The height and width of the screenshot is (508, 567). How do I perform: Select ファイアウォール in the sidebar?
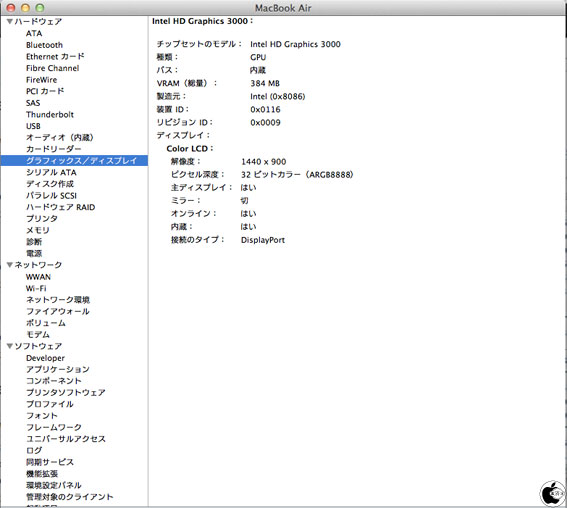(57, 312)
